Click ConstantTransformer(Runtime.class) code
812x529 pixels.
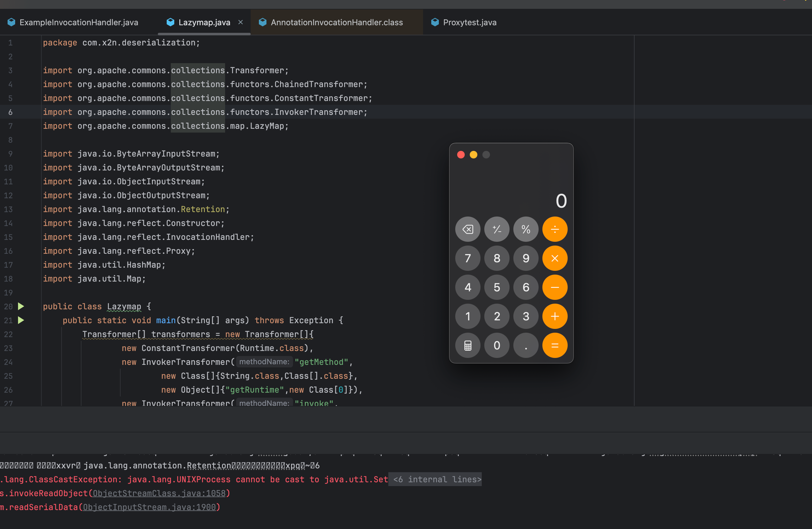pyautogui.click(x=225, y=348)
